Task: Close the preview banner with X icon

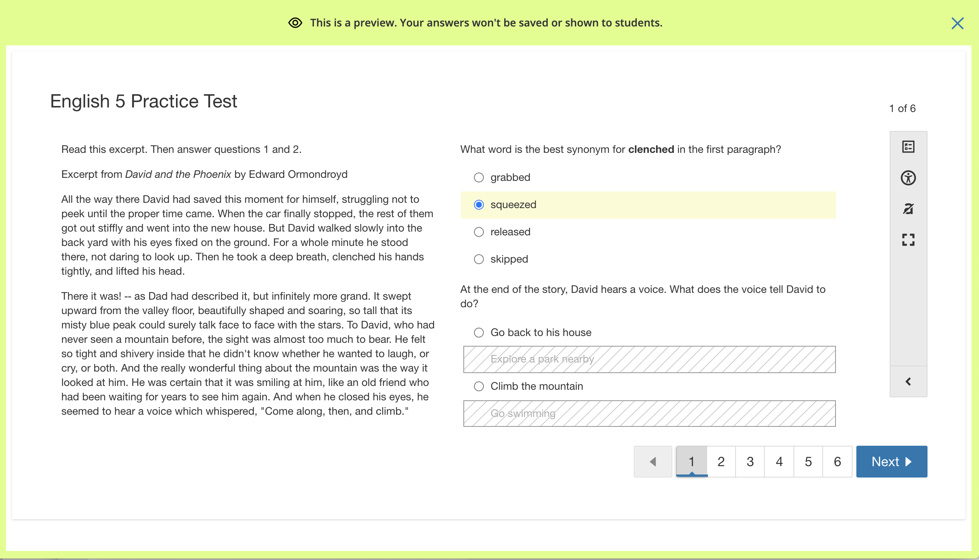Action: coord(957,23)
